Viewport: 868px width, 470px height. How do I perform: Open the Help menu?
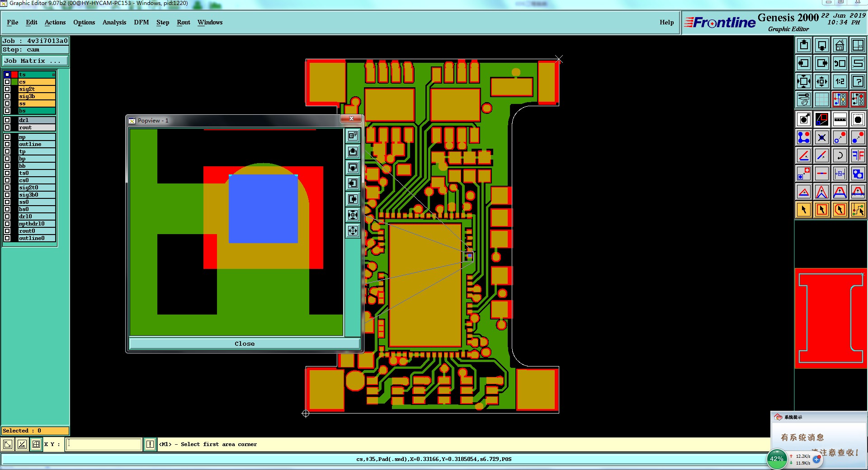point(666,22)
